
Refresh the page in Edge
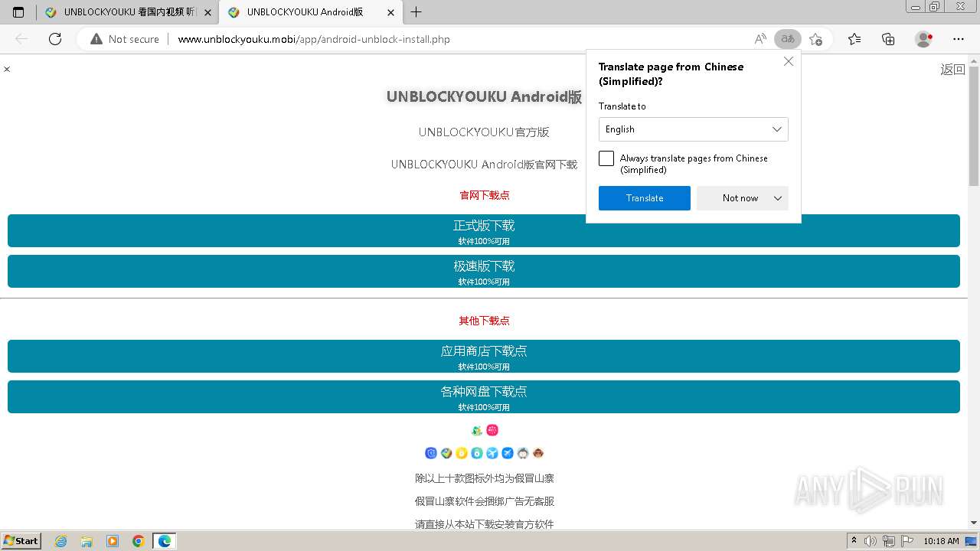coord(55,39)
